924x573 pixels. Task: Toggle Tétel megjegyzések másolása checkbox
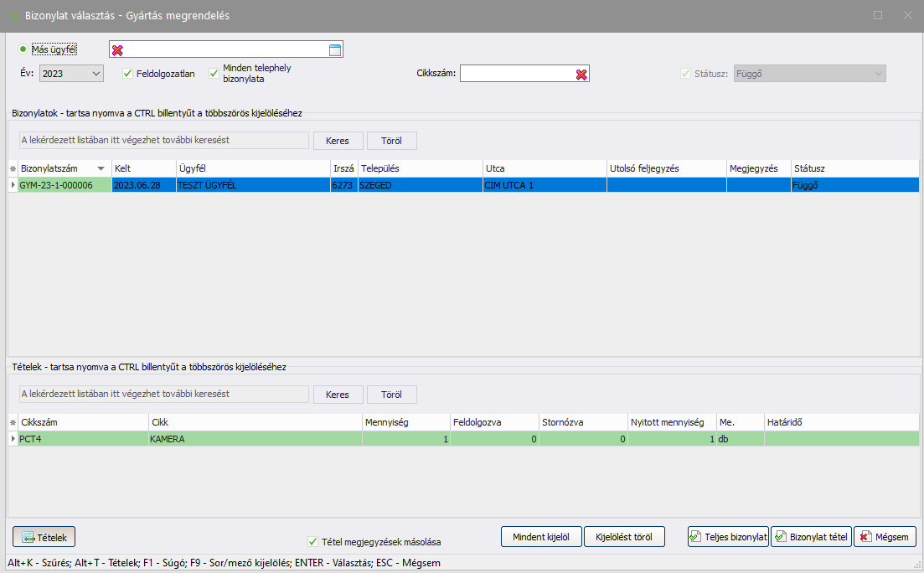[x=313, y=542]
